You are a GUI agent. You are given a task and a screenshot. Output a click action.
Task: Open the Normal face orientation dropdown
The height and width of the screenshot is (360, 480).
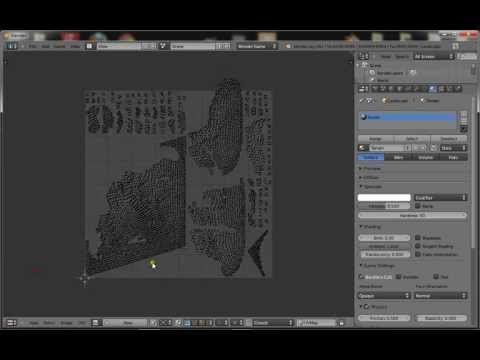pos(440,296)
